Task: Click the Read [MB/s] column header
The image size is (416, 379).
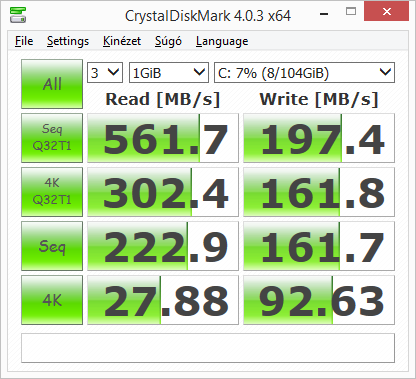Action: [x=163, y=99]
